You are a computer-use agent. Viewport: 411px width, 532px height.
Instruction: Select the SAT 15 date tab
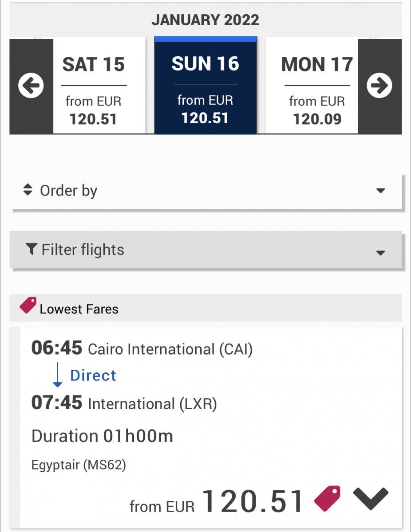pos(94,86)
